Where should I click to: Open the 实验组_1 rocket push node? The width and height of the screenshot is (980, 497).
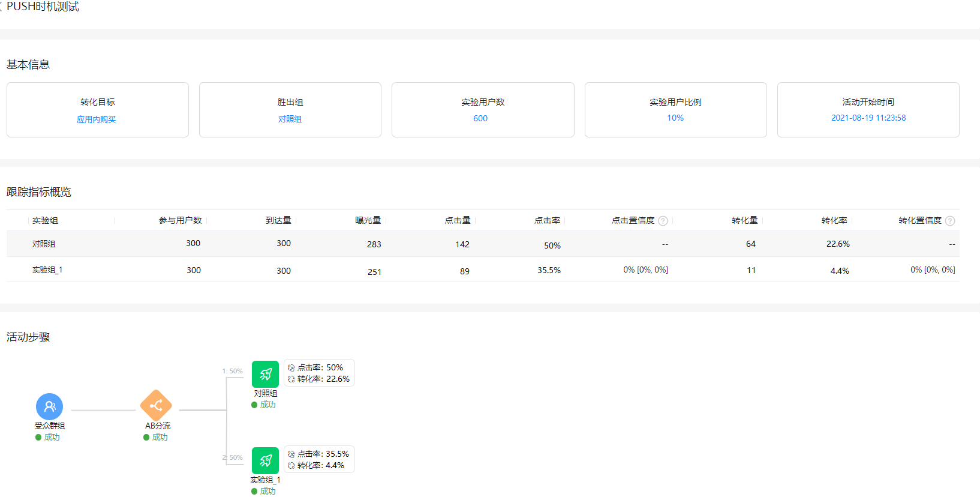[x=265, y=460]
